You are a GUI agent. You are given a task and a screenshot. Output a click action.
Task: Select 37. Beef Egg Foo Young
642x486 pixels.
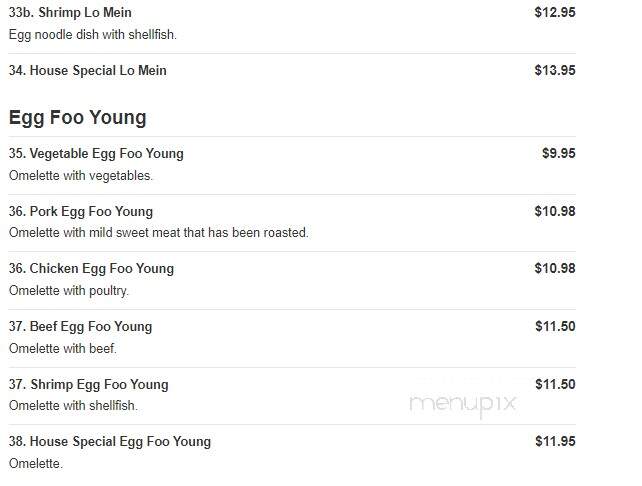(80, 327)
